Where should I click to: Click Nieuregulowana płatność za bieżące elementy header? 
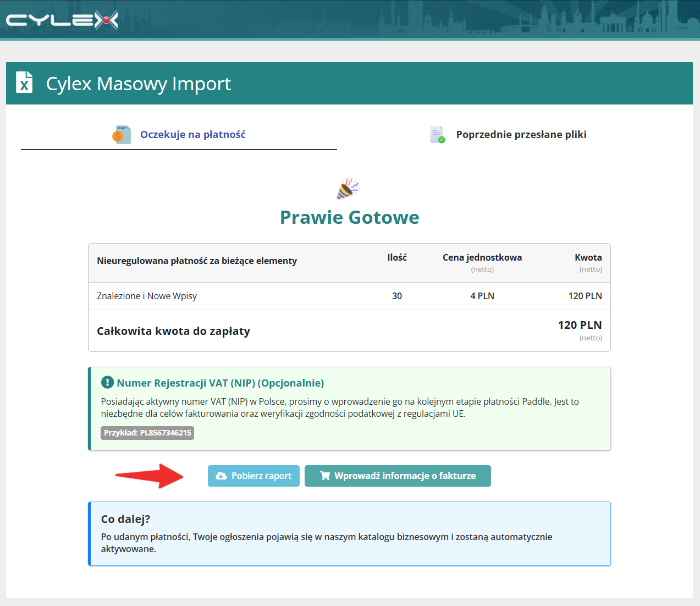197,261
